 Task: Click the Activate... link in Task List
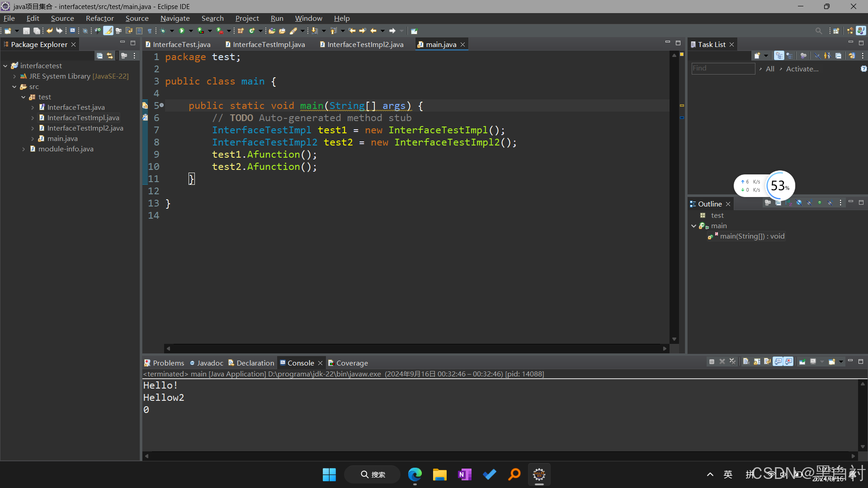pyautogui.click(x=802, y=69)
